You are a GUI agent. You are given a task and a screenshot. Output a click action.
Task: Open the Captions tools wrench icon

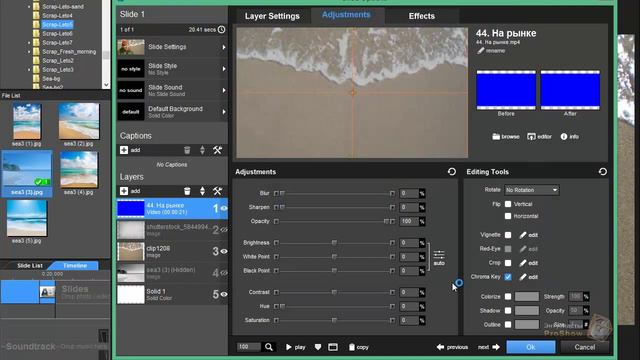click(x=217, y=150)
